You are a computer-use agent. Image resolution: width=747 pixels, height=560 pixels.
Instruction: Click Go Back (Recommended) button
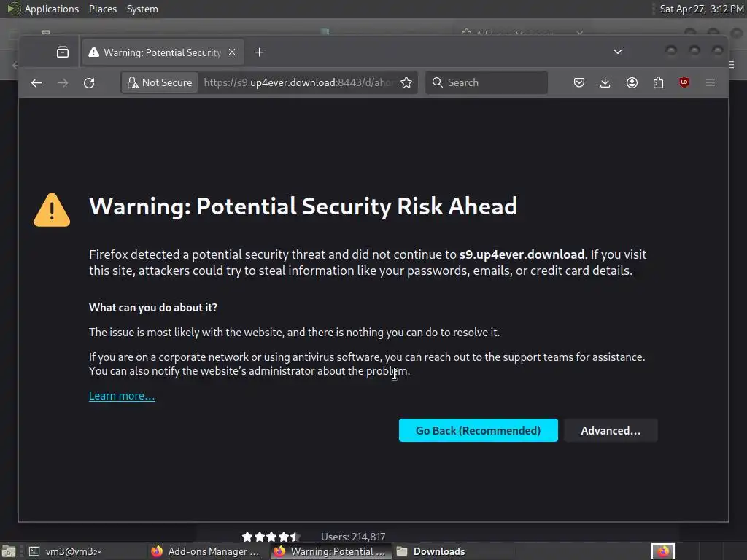(479, 430)
